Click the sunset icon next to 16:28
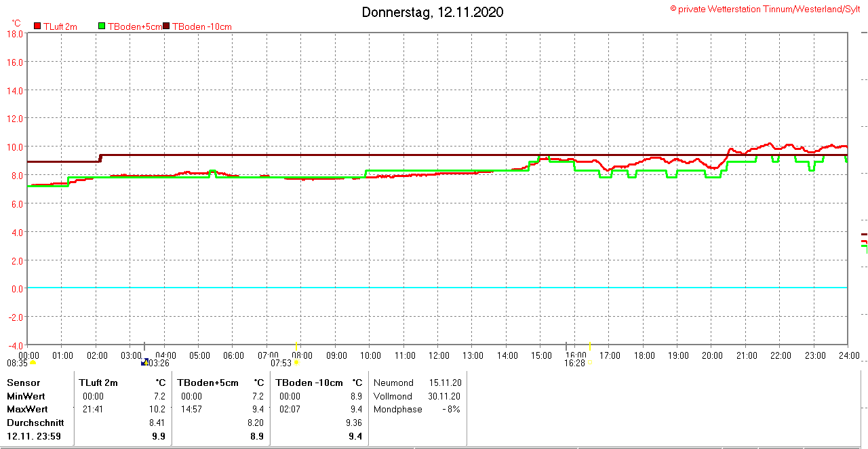Screen dimensions: 868x449 pos(590,363)
